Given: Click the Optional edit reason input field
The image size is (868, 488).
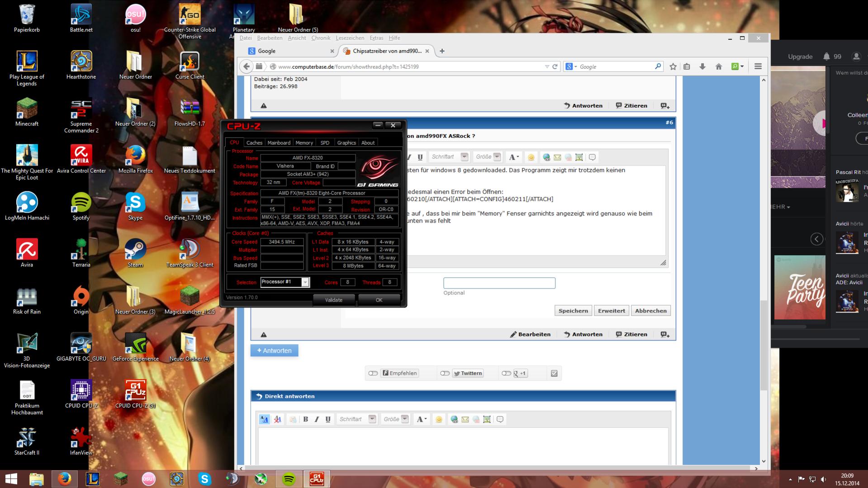Looking at the screenshot, I should (x=499, y=283).
